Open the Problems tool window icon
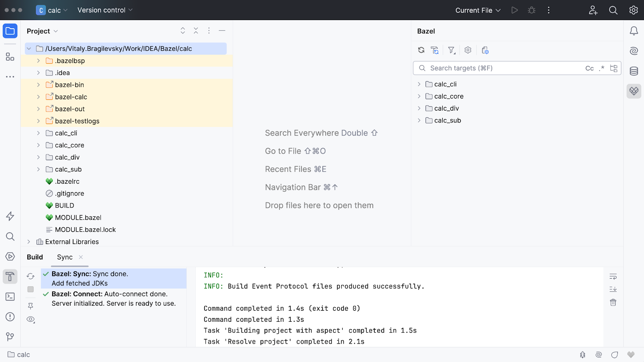This screenshot has width=644, height=362. point(10,317)
